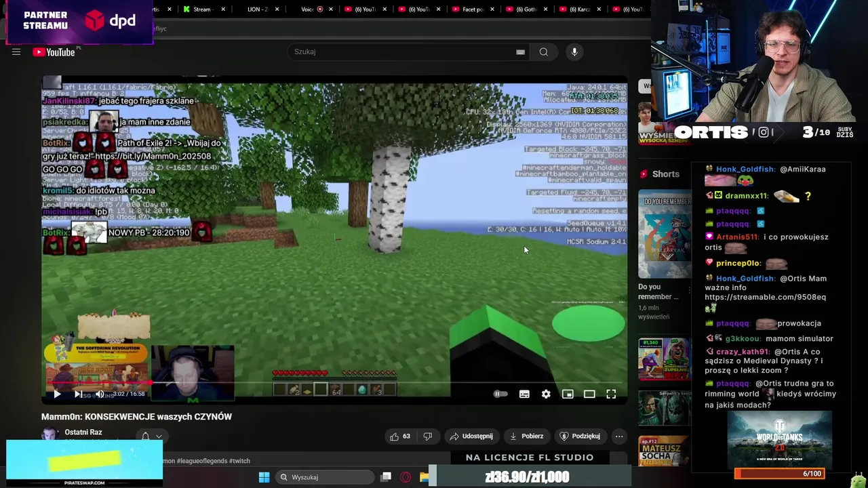Click the video title Mamm0n: KONSEKWENCJE

click(136, 417)
